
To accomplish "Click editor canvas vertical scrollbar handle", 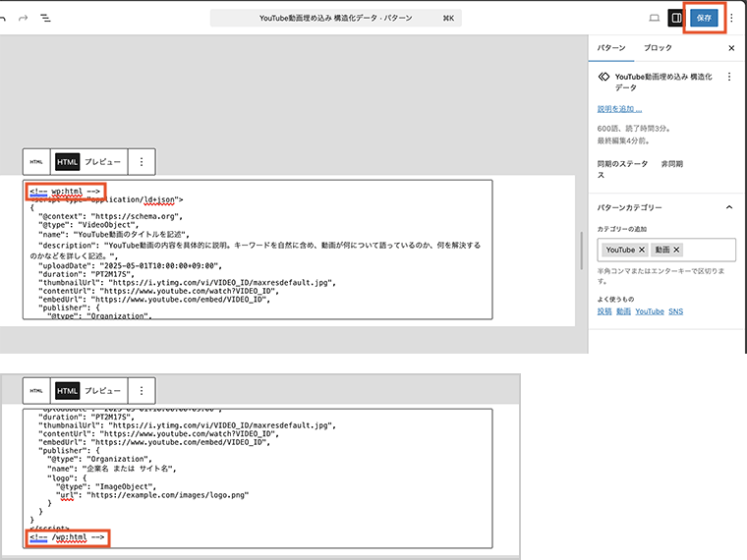I will click(581, 251).
